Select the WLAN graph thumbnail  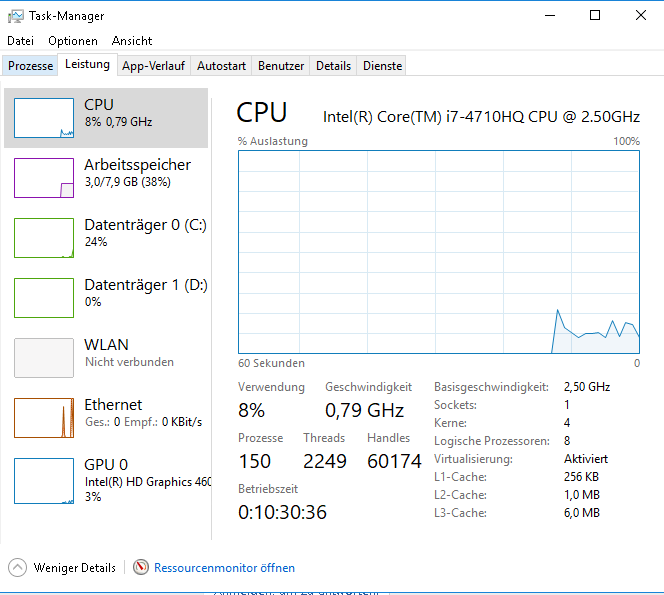click(44, 358)
